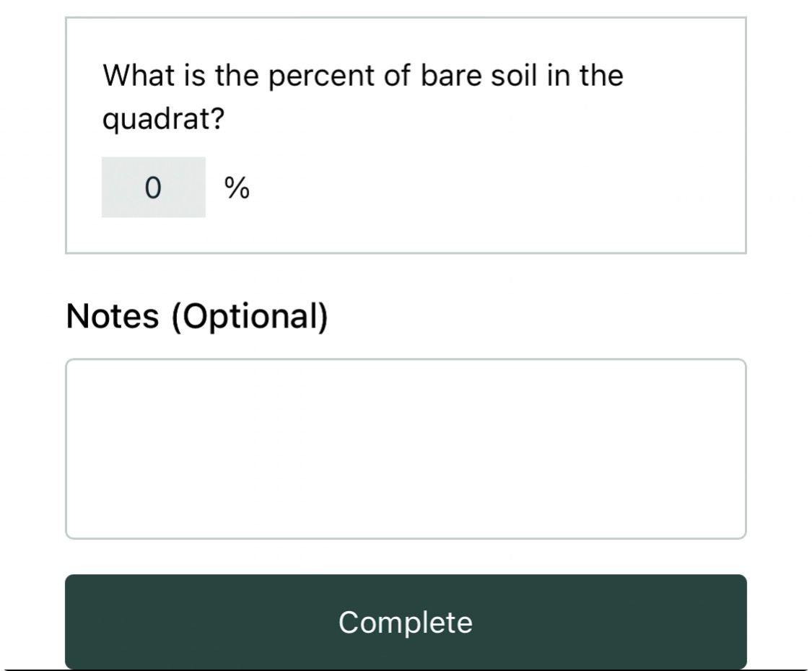Click the word 'quadrat?' in the question

(162, 120)
